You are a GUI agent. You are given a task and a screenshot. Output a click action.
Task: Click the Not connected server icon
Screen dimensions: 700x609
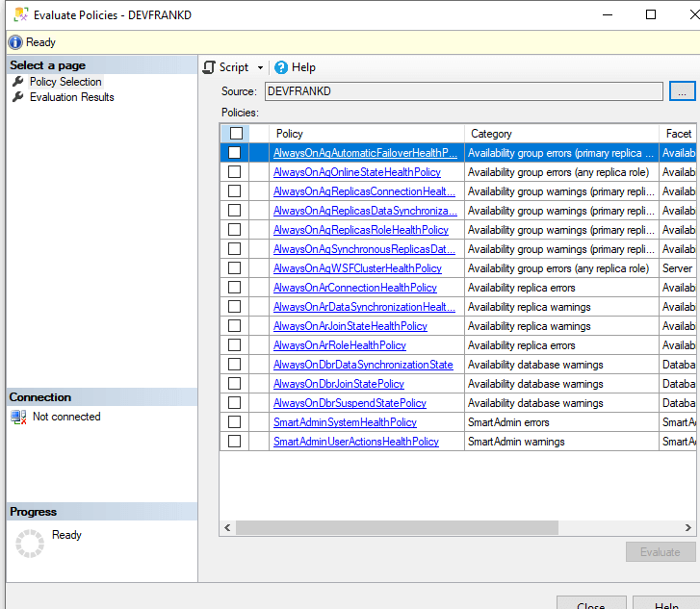pos(18,417)
